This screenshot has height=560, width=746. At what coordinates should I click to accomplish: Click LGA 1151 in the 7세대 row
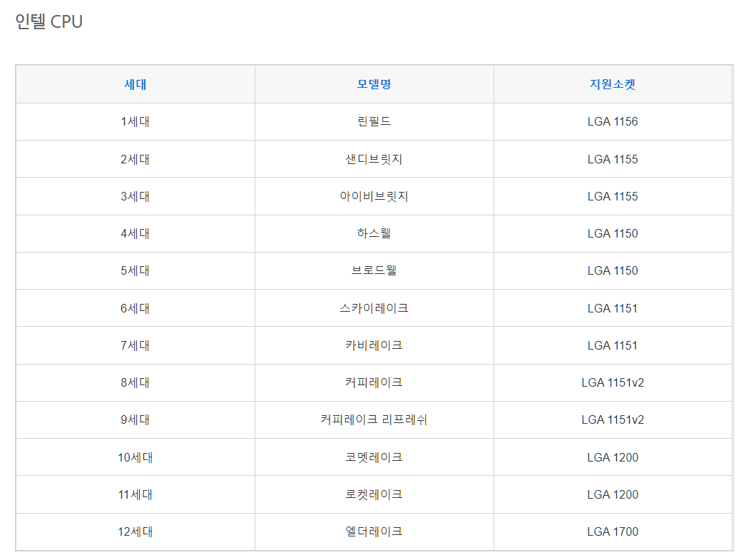613,345
